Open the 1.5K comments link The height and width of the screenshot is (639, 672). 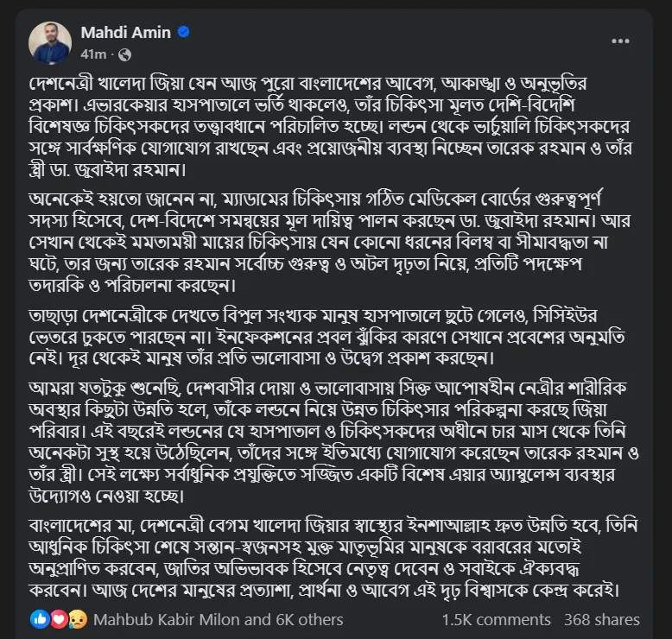point(495,619)
